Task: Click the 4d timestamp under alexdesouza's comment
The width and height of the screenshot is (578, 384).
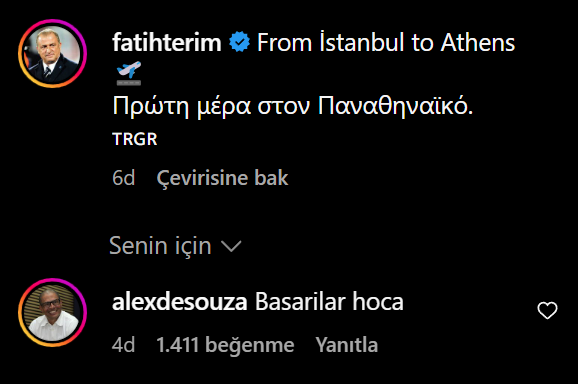Action: [123, 345]
